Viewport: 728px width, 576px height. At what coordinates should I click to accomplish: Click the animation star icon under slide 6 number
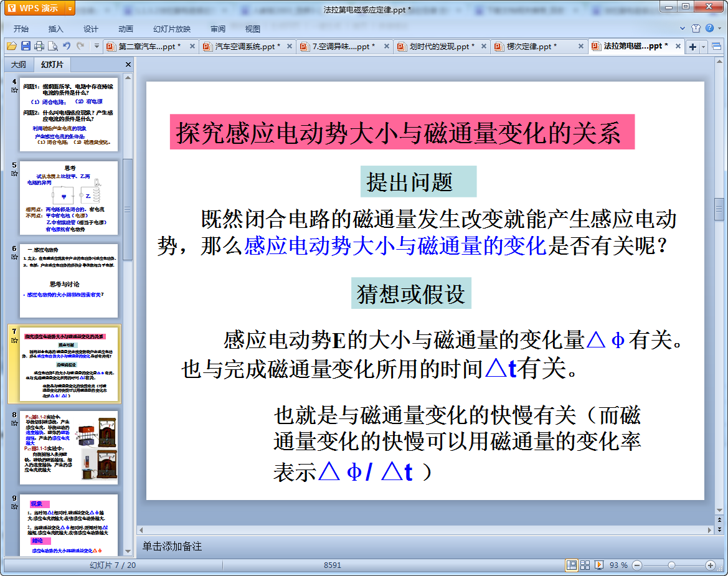click(x=14, y=257)
